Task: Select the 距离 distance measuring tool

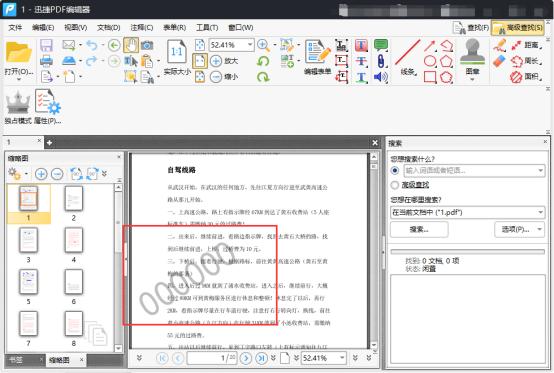Action: pyautogui.click(x=526, y=45)
